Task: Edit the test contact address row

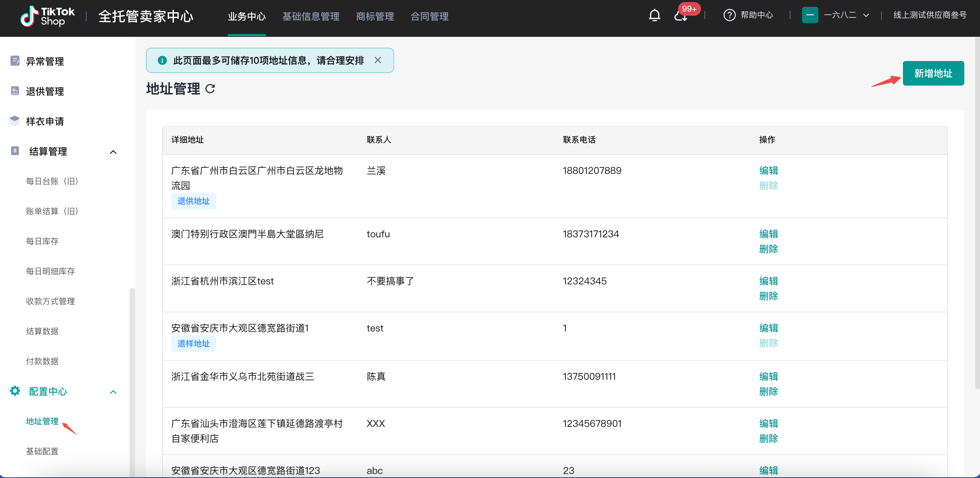Action: tap(769, 328)
